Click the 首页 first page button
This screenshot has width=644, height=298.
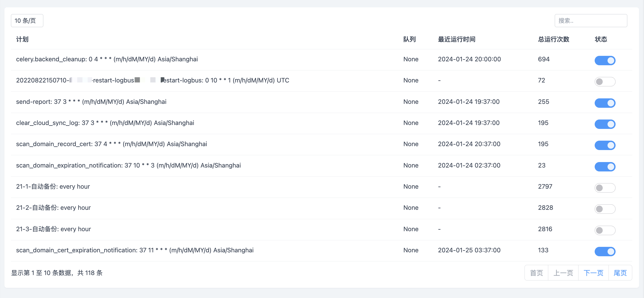(536, 273)
